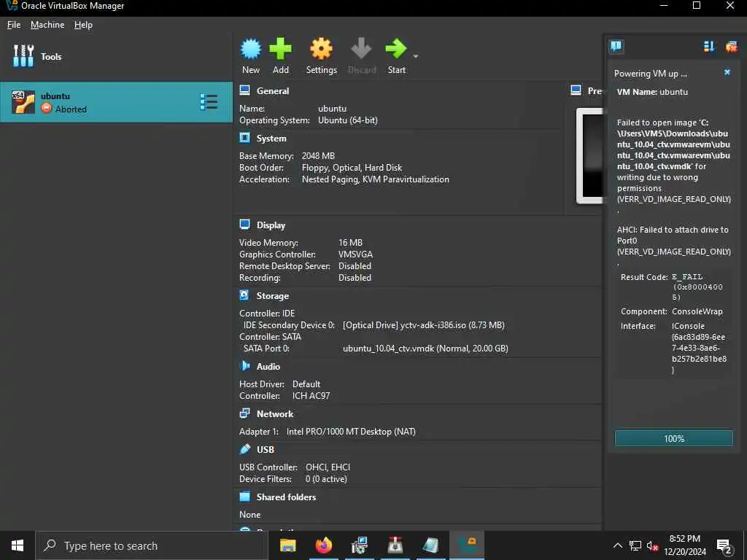Image resolution: width=747 pixels, height=560 pixels.
Task: Click the New virtual machine icon
Action: tap(251, 50)
